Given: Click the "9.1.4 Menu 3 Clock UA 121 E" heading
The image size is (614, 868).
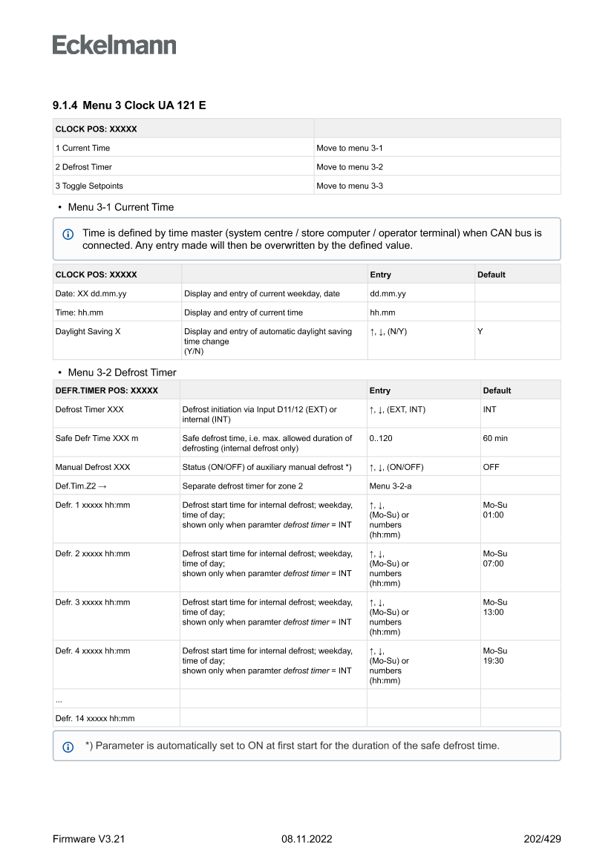Looking at the screenshot, I should coord(129,105).
